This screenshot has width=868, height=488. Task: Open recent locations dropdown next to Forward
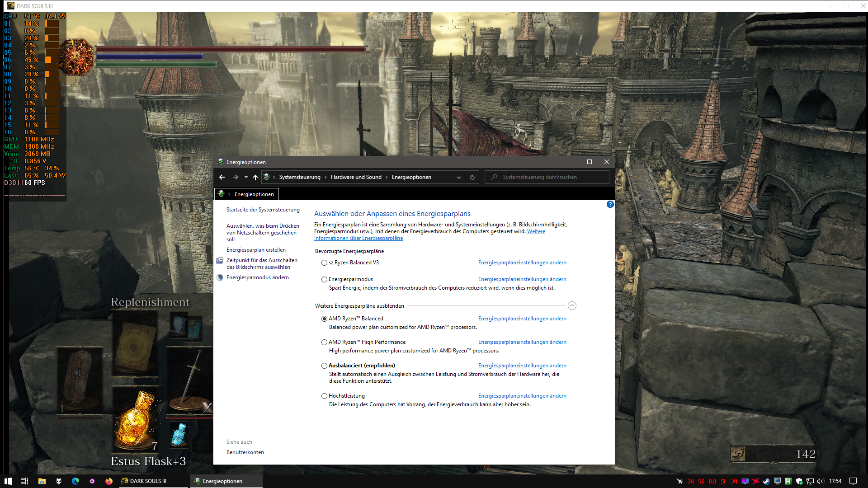tap(246, 177)
